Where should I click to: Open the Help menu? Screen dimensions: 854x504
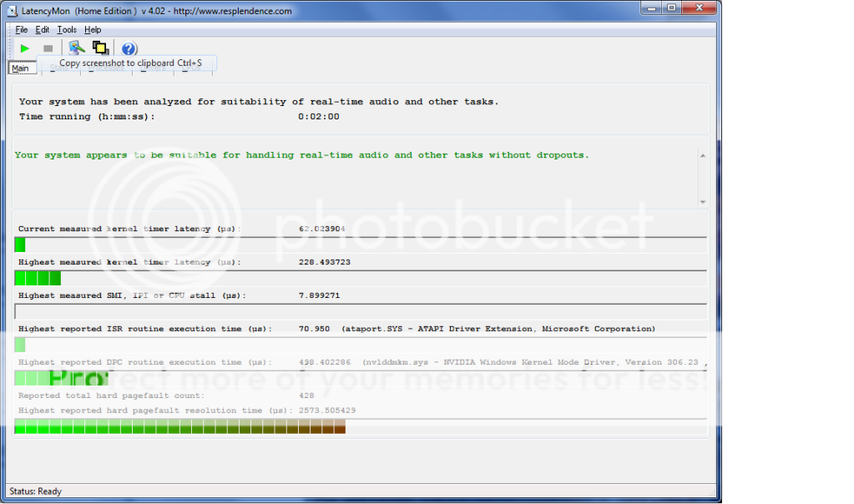93,28
